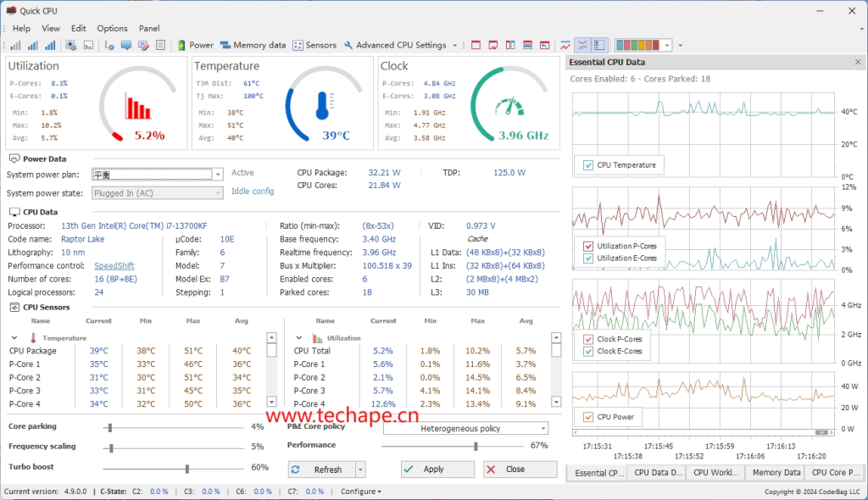Screen dimensions: 868x500
Task: Click the Power Data section icon
Action: click(14, 159)
